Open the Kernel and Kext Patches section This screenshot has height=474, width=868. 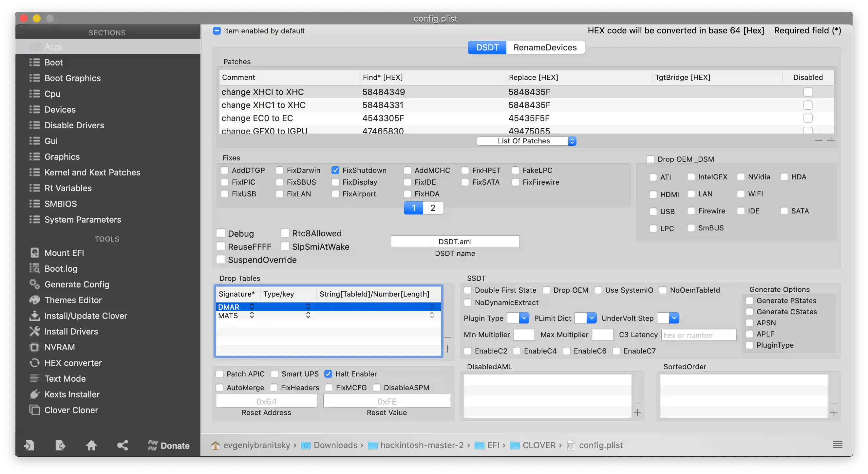[92, 173]
